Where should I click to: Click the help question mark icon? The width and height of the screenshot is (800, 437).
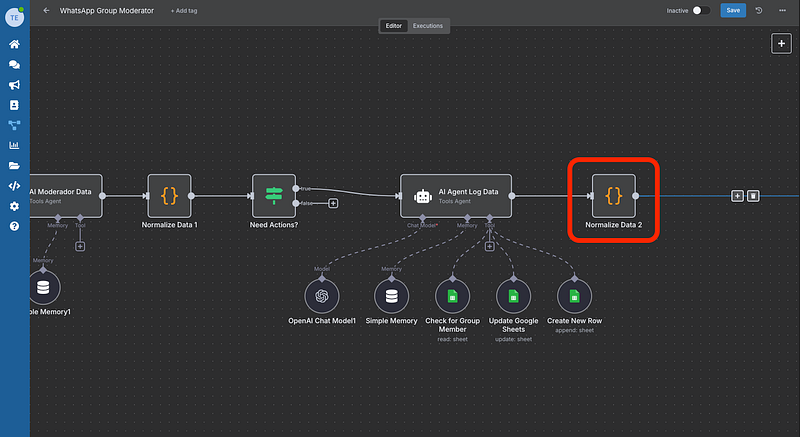pos(14,226)
